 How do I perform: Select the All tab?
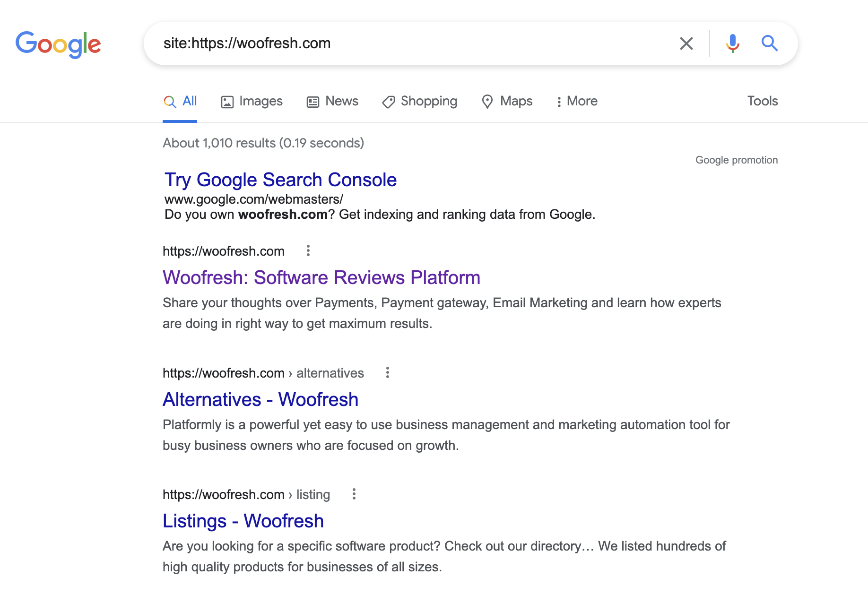[180, 101]
